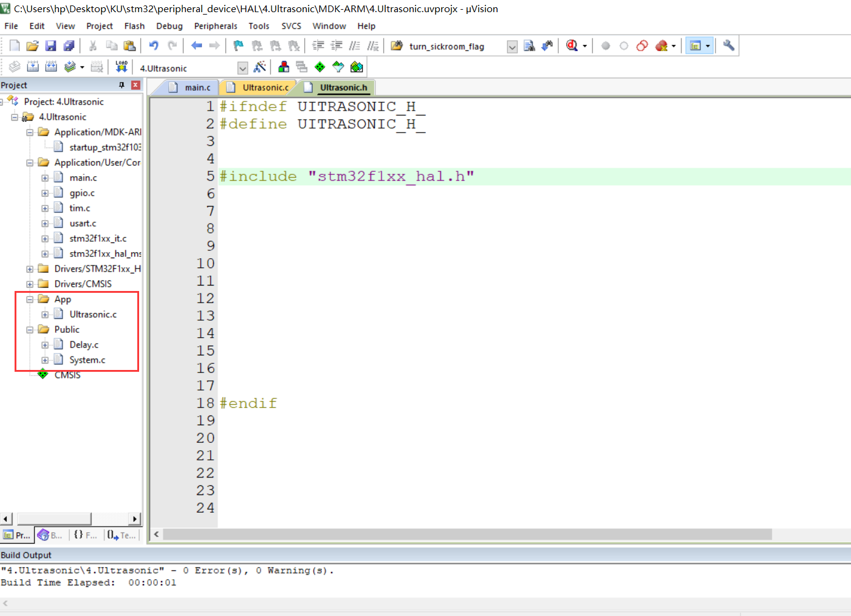
Task: Collapse the App folder in the project tree
Action: coord(30,299)
